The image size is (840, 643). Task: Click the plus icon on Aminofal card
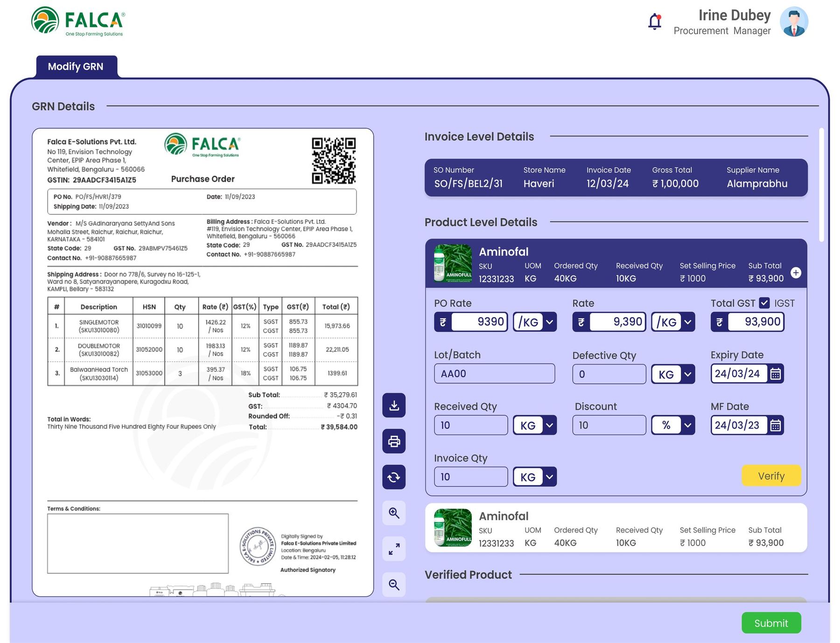click(796, 273)
